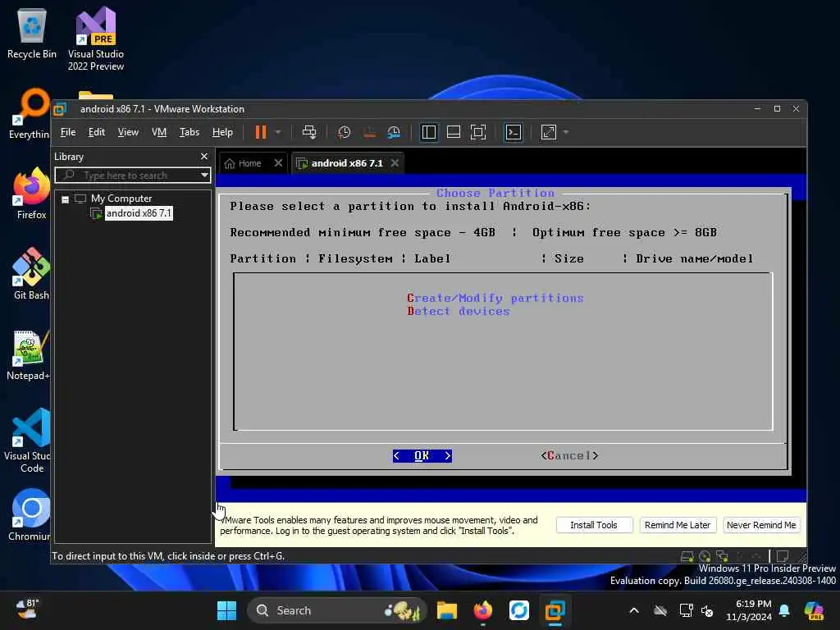
Task: Click Never Remind Me button
Action: (761, 525)
